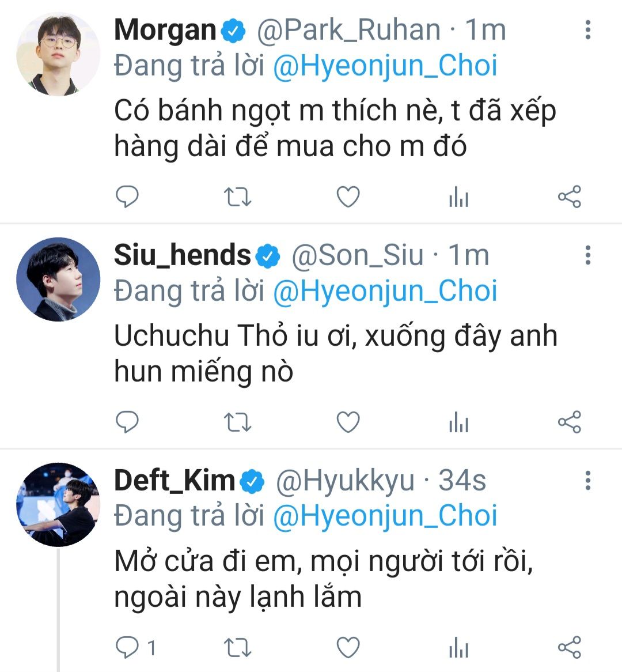Retweet Siu_hends' reply
This screenshot has height=672, width=622.
click(x=237, y=422)
